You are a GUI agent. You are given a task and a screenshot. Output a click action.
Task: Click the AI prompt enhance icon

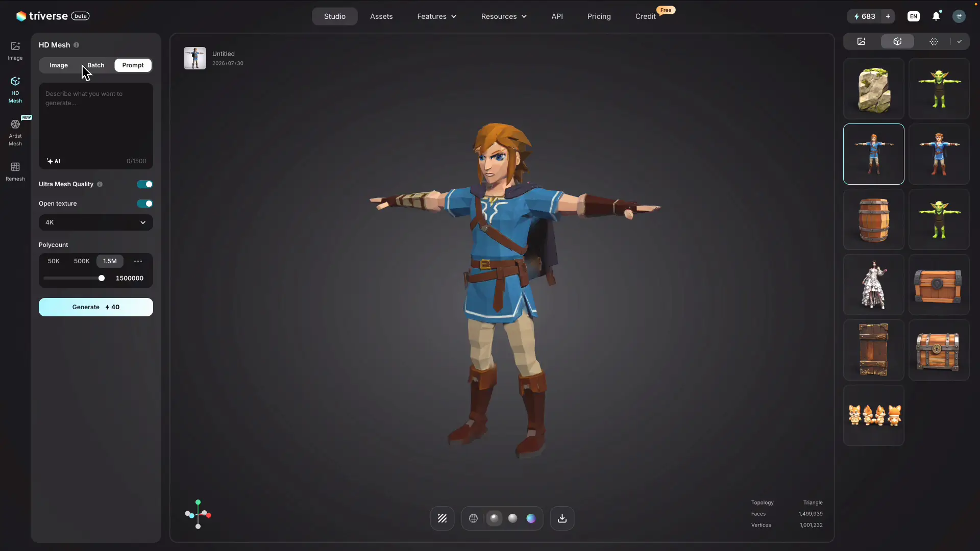(54, 161)
